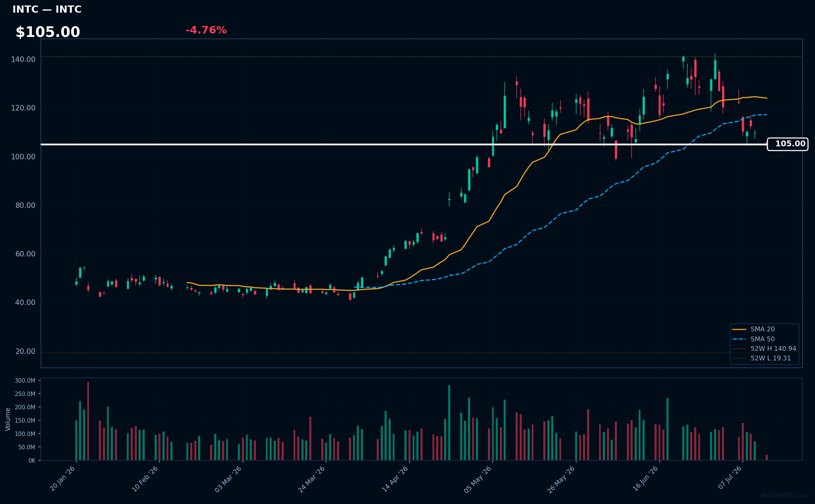The height and width of the screenshot is (504, 815).
Task: Select 52W H 140.94 legend entry
Action: 764,348
